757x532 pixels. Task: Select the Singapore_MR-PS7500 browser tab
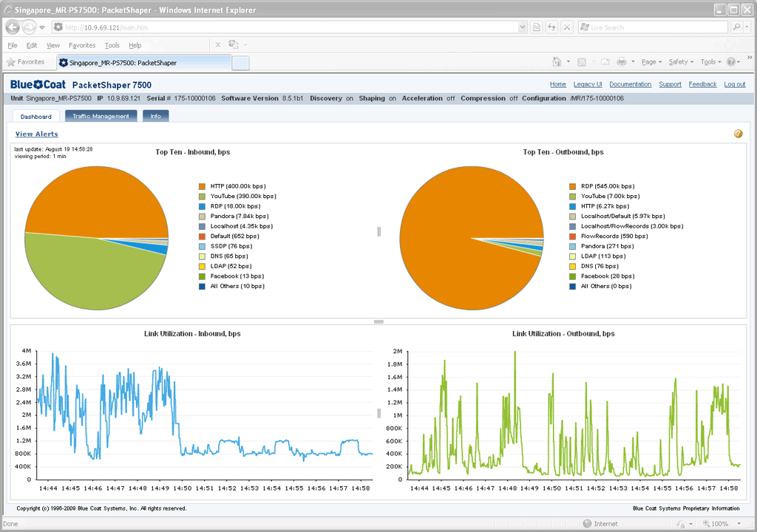[144, 63]
